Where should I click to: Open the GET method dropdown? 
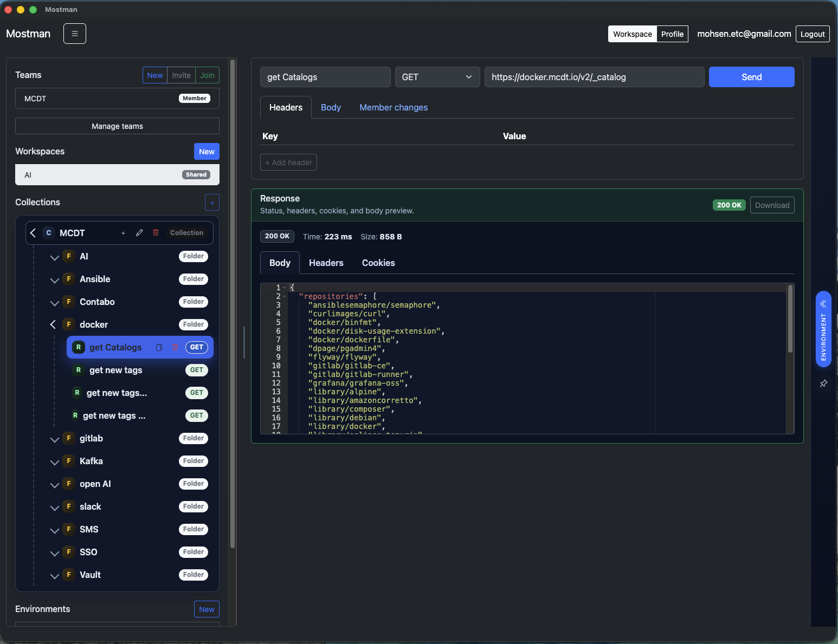tap(437, 77)
